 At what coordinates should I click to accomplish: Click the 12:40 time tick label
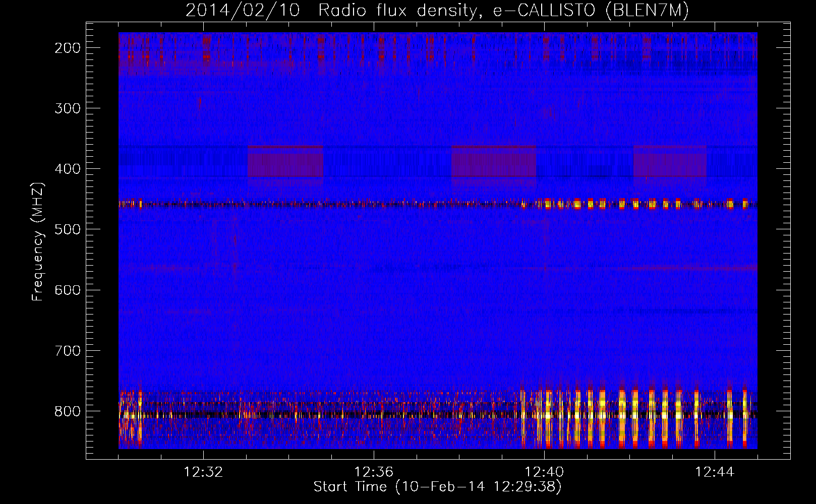544,472
